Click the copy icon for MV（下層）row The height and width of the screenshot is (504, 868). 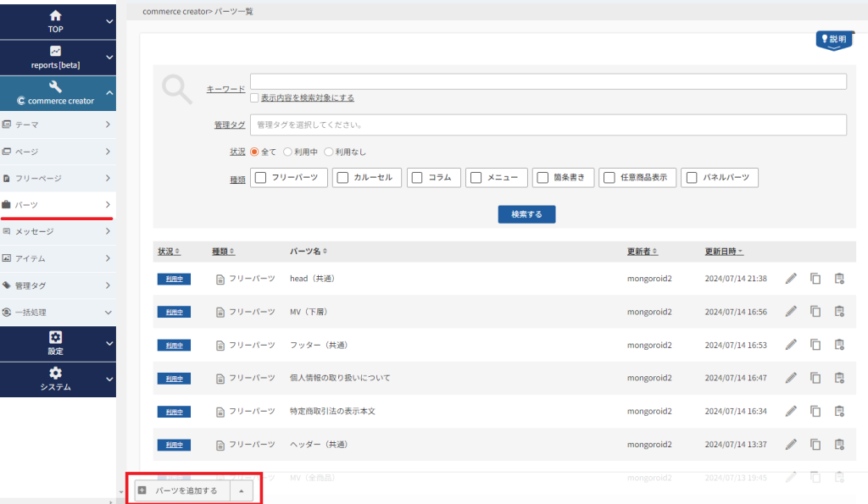point(815,312)
